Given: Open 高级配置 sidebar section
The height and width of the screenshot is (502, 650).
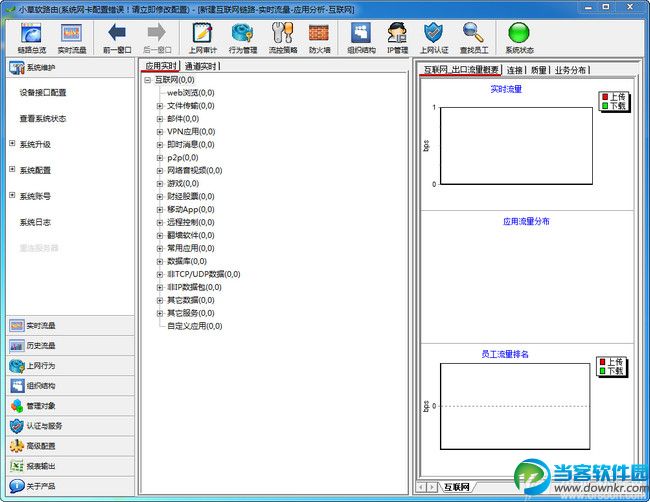Looking at the screenshot, I should pos(70,446).
